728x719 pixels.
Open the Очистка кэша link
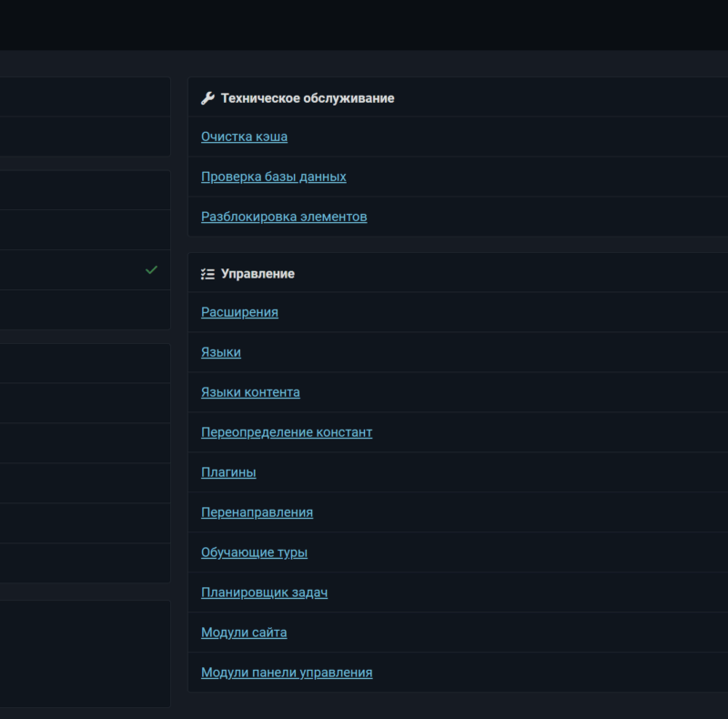pyautogui.click(x=244, y=137)
